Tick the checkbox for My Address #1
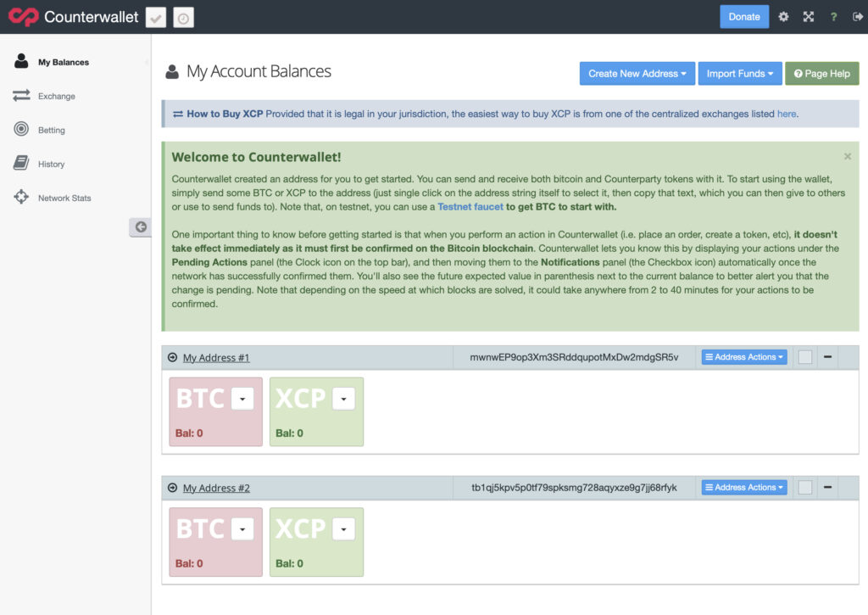This screenshot has width=868, height=615. pos(805,357)
